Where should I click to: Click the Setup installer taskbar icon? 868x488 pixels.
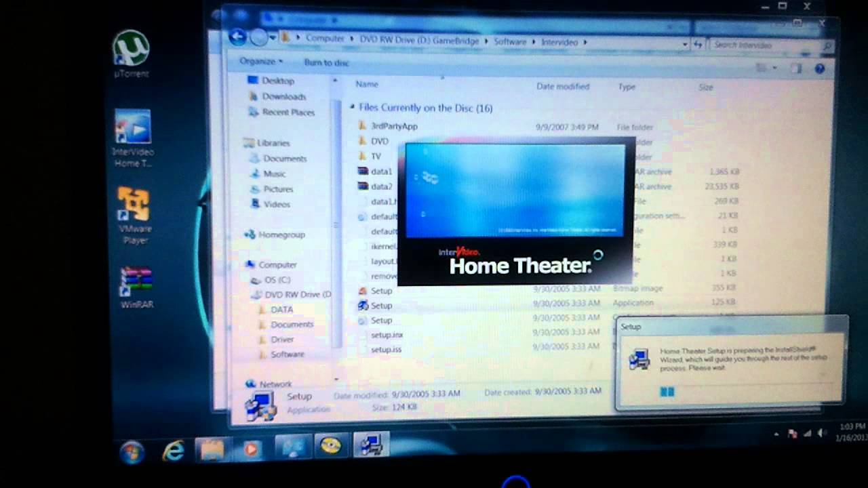370,445
